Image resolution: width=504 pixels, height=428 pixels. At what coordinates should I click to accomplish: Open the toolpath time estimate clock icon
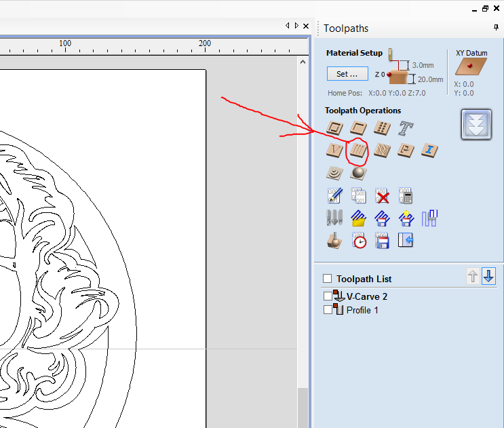click(x=359, y=241)
